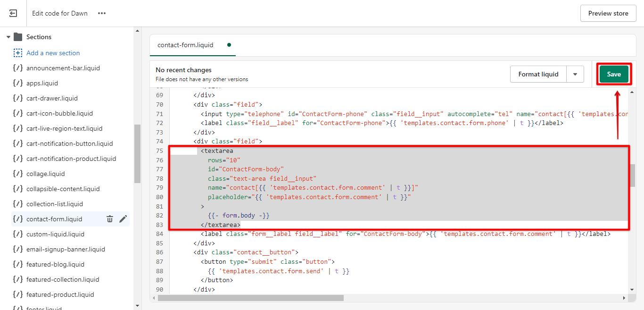
Task: Click the exit editor icon
Action: point(13,13)
